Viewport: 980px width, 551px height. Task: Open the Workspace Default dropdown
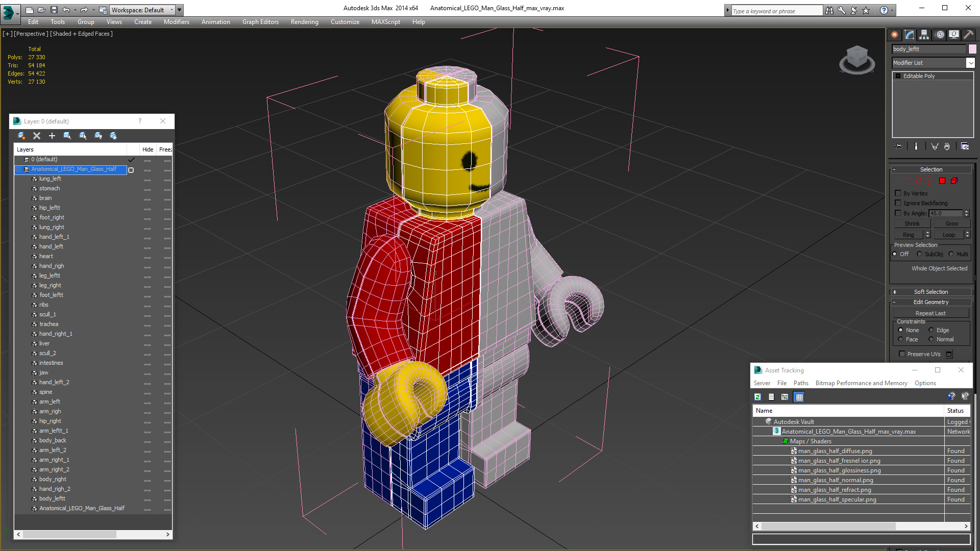point(172,10)
